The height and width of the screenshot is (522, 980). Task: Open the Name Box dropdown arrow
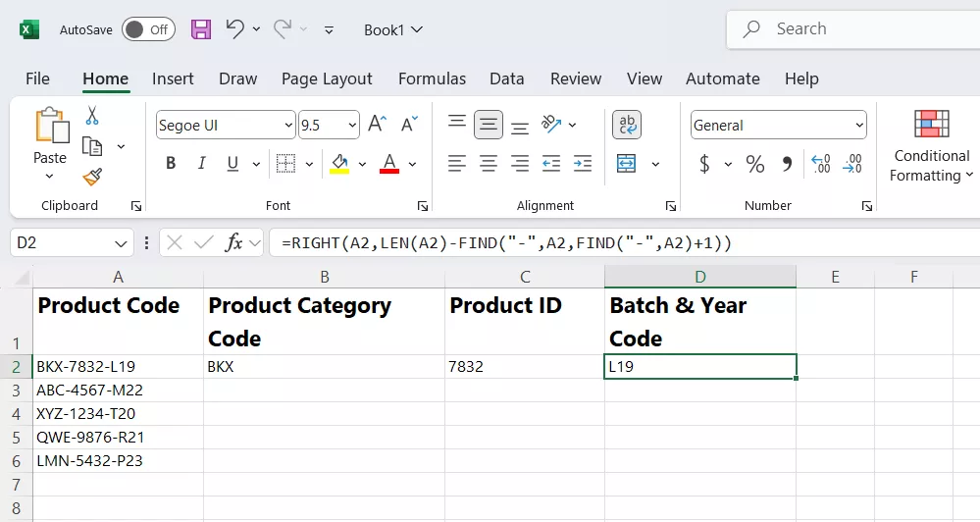coord(122,242)
